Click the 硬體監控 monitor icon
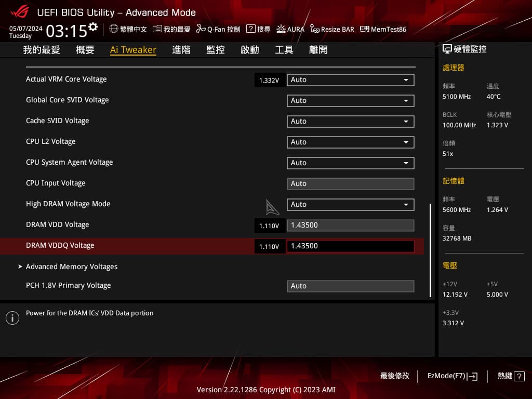 (447, 49)
